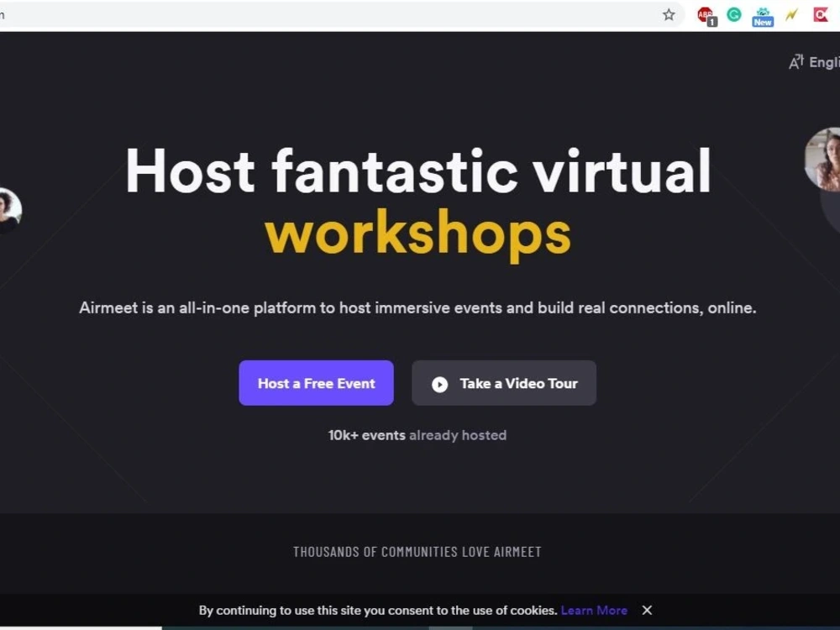Click the '10k+ events already hosted' text
Screen dimensions: 840x630
[x=417, y=435]
